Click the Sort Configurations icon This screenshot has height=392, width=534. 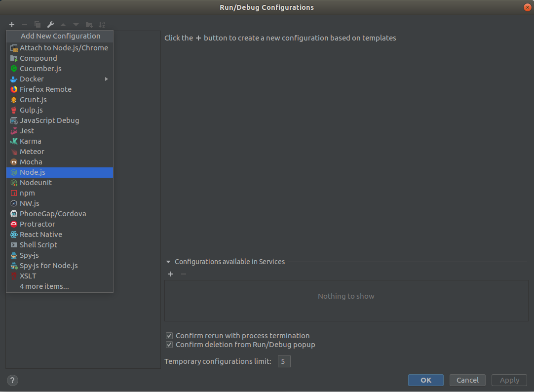(102, 25)
